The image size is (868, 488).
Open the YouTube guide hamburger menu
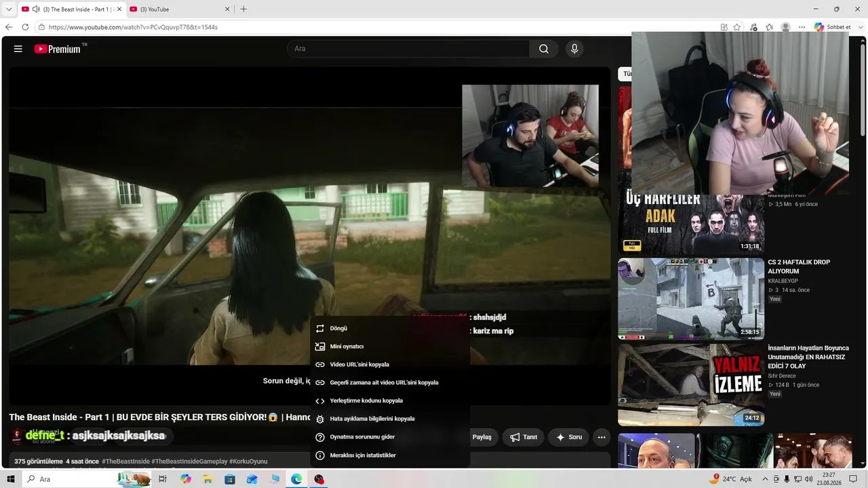[18, 49]
